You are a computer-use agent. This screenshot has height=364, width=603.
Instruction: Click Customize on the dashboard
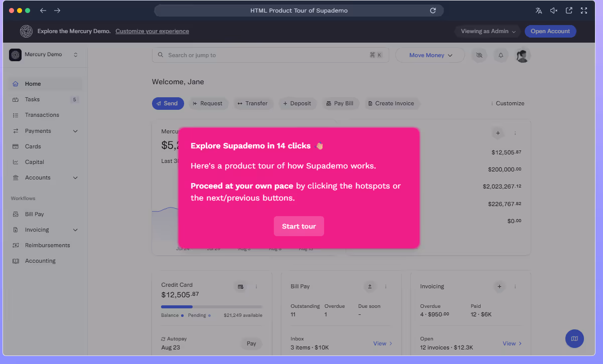pos(507,103)
